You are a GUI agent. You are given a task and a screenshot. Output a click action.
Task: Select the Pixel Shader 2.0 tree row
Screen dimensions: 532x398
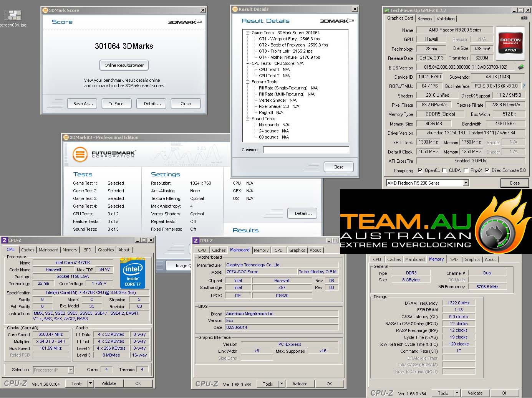(279, 106)
